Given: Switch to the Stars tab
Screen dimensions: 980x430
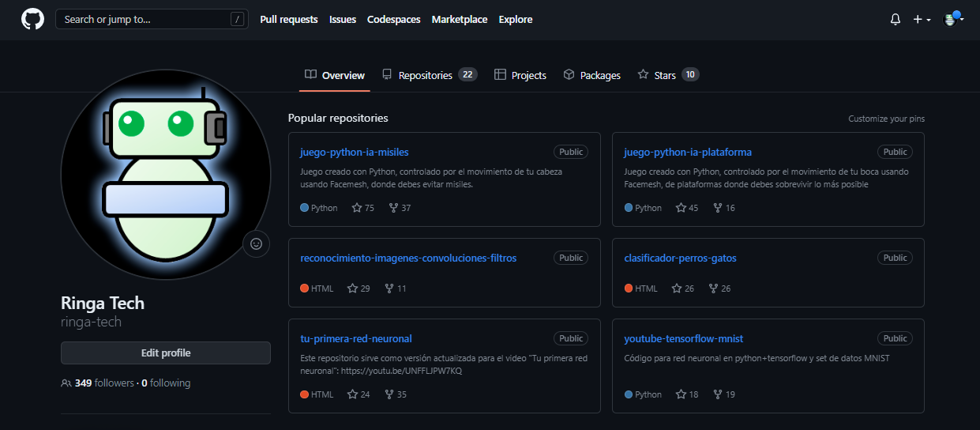Looking at the screenshot, I should point(668,75).
